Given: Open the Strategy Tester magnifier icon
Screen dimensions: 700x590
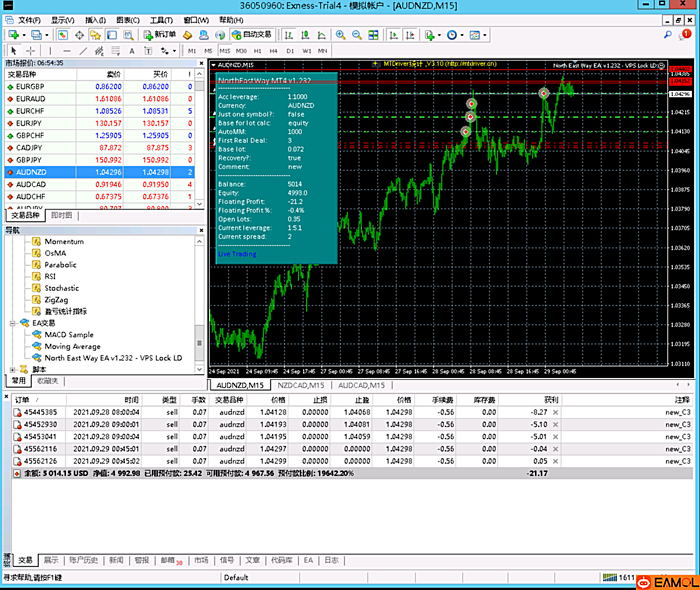Looking at the screenshot, I should point(128,35).
